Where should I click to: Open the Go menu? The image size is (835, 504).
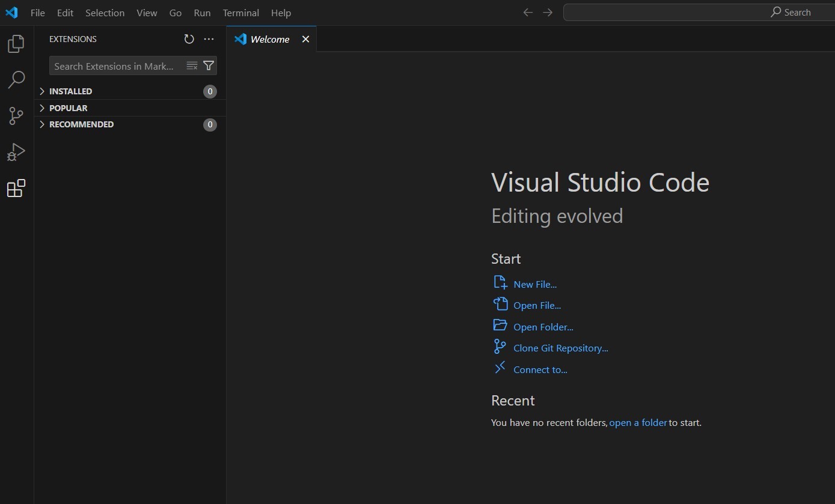coord(176,13)
